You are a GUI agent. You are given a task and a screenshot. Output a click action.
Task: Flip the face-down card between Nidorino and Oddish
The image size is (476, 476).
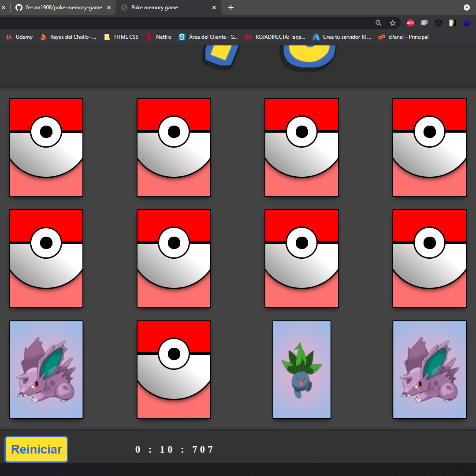[x=174, y=370]
